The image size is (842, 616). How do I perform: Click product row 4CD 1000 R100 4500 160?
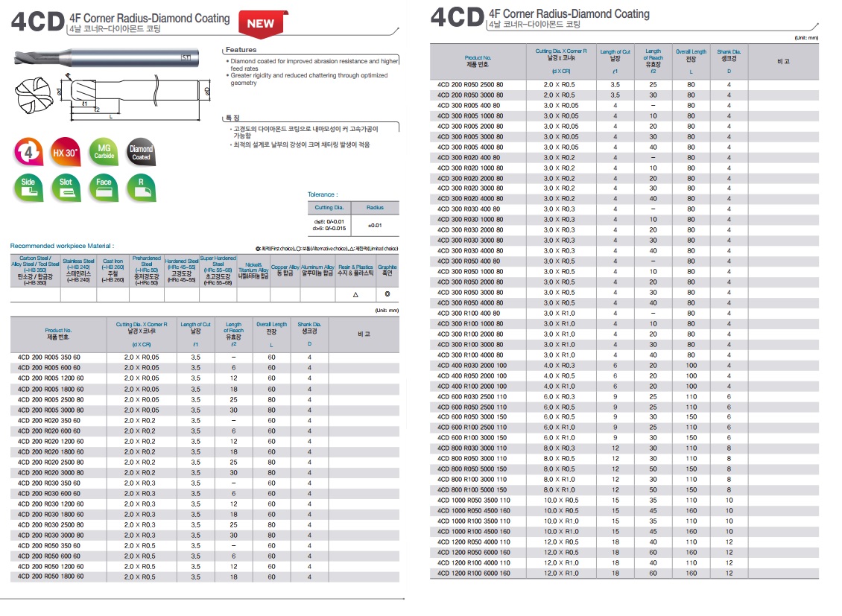coord(624,532)
